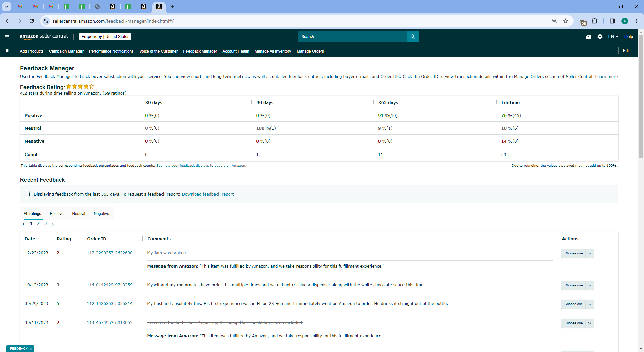Click the extension icon with the Off badge
Viewport: 644px width, 352px height.
pyautogui.click(x=584, y=22)
